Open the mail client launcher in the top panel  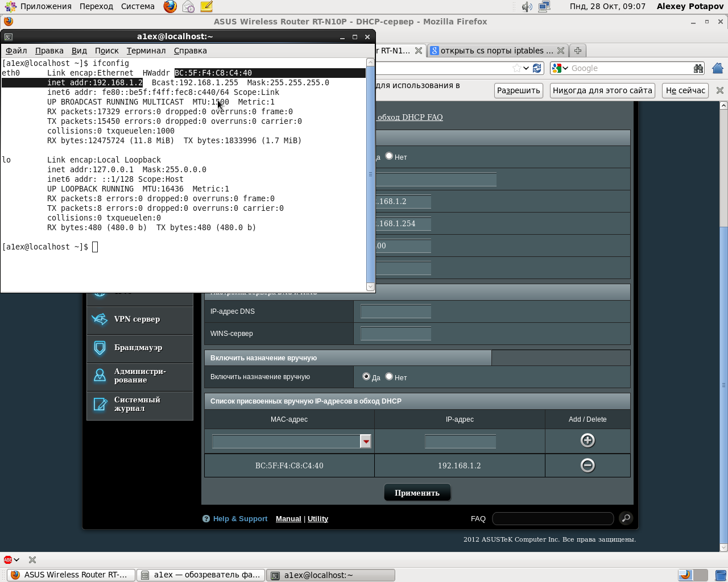188,6
